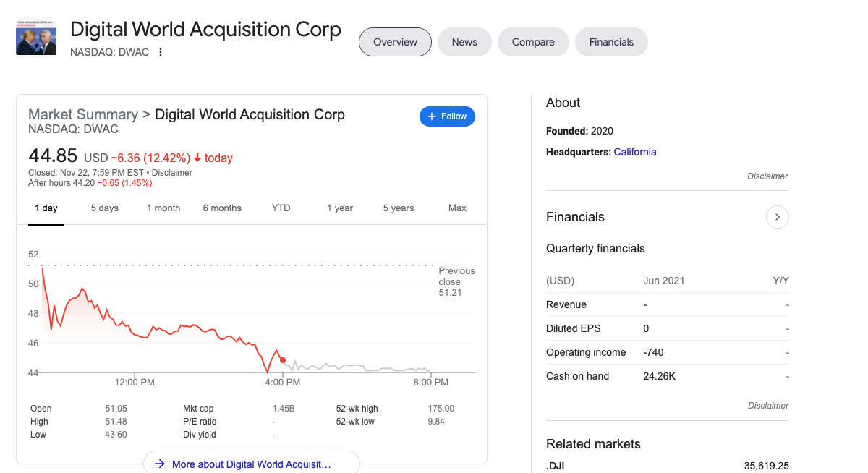868x473 pixels.
Task: Switch to the News tab
Action: (x=464, y=42)
